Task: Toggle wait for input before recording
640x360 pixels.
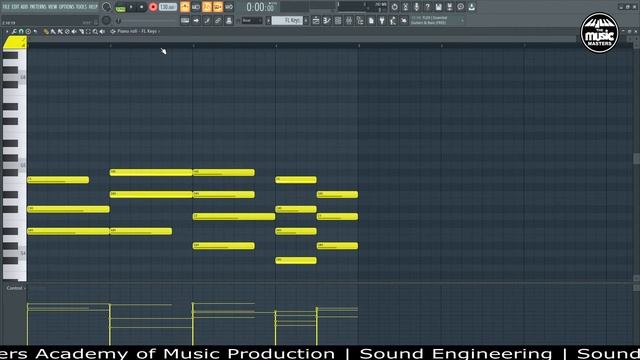Action: [x=196, y=7]
